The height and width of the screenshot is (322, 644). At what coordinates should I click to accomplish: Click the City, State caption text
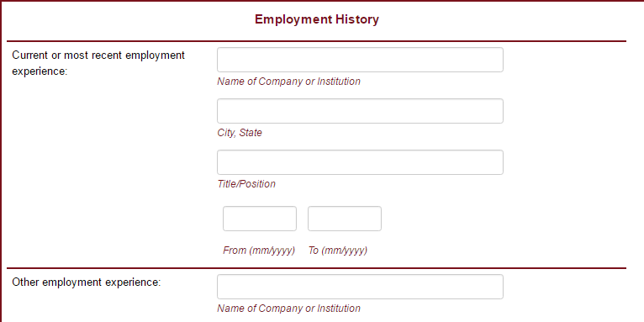tap(240, 133)
